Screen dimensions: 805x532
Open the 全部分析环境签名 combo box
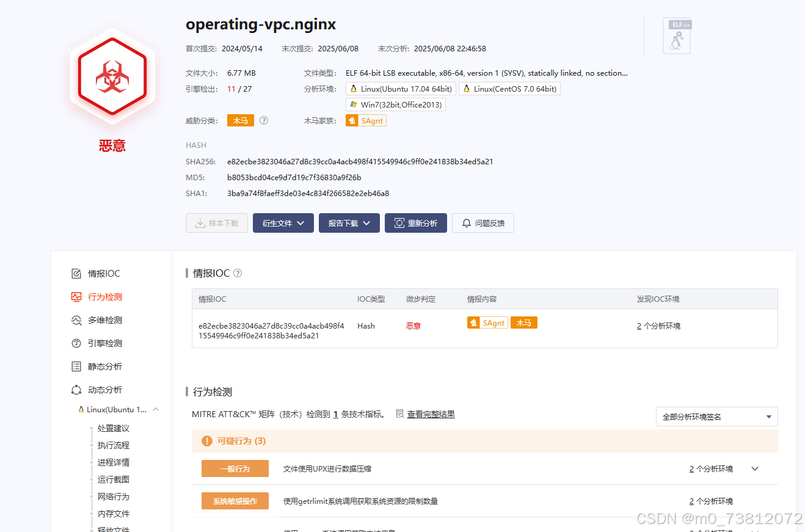click(717, 417)
